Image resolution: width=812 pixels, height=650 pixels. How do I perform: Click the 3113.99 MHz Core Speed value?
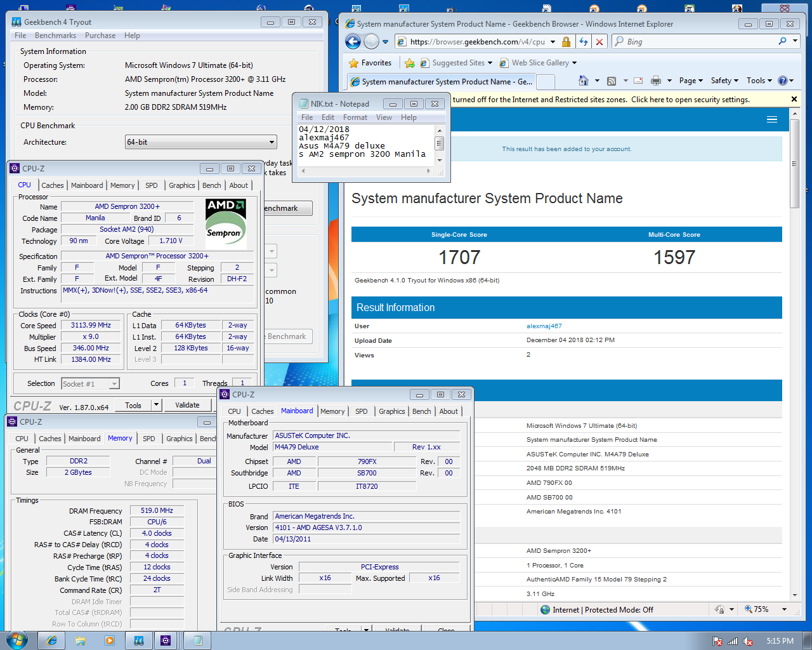click(x=91, y=325)
